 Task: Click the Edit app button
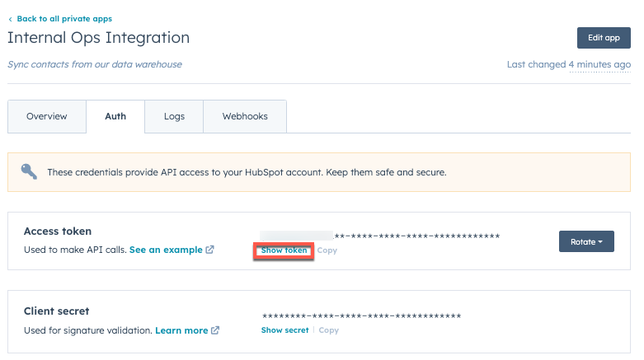(604, 38)
